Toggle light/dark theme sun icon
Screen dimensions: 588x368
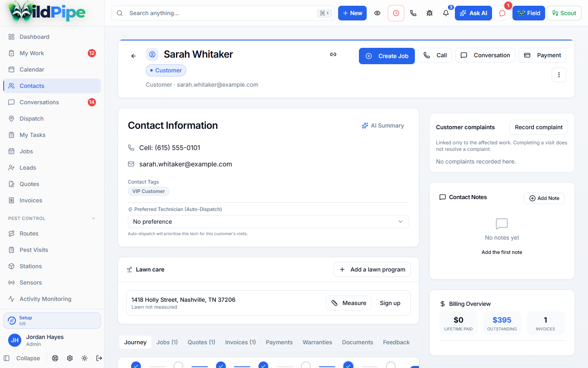click(85, 358)
